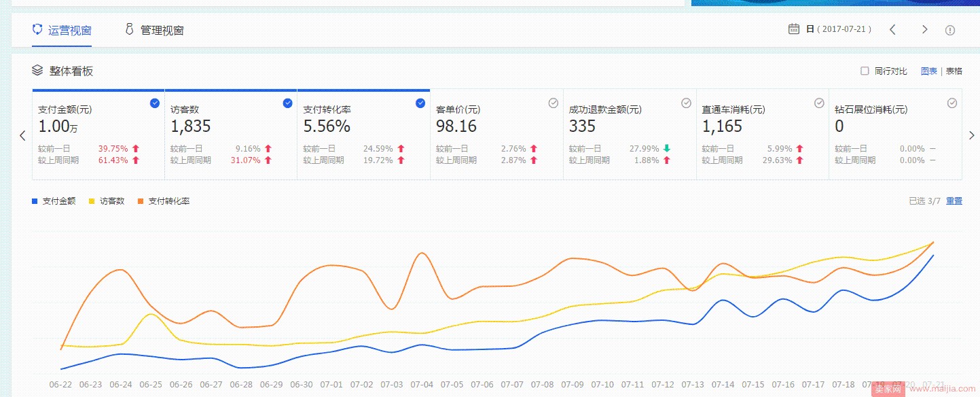Toggle 访客数 legend yellow swatch
This screenshot has height=397, width=980.
92,201
